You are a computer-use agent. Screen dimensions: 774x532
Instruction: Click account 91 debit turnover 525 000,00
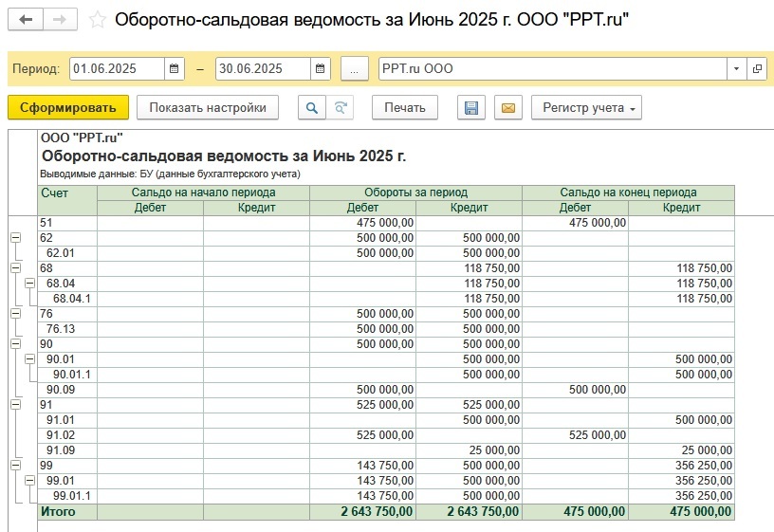click(362, 405)
